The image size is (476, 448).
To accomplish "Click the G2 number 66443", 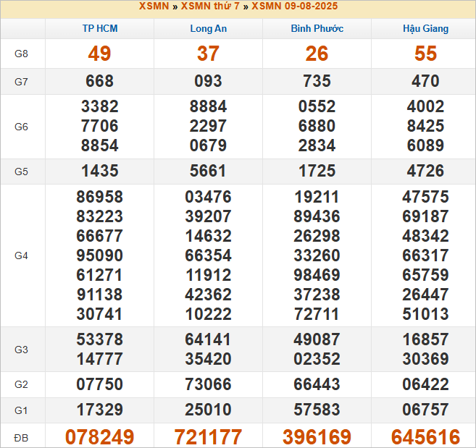I will [x=317, y=384].
